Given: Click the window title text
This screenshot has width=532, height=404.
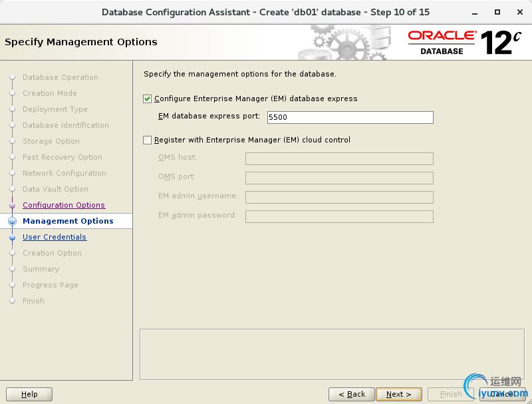Looking at the screenshot, I should click(x=265, y=12).
